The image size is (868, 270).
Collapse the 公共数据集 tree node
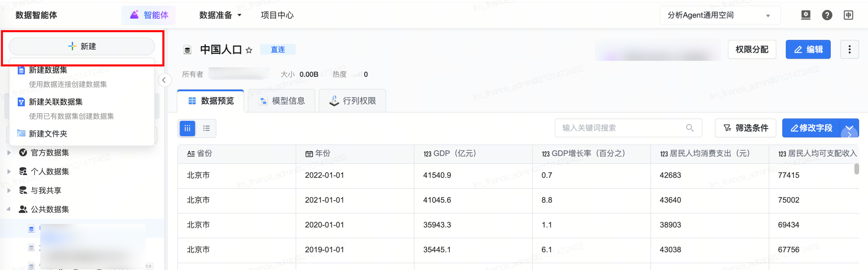(9, 209)
